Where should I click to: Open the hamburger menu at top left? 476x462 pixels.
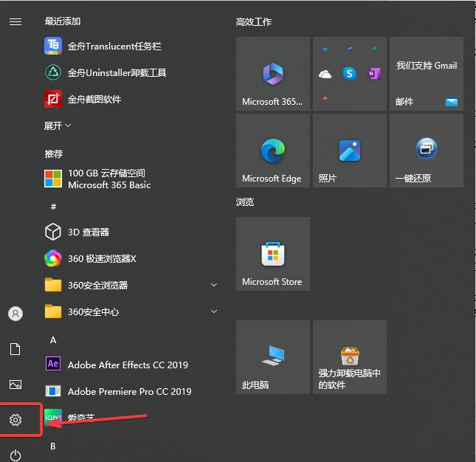tap(15, 22)
